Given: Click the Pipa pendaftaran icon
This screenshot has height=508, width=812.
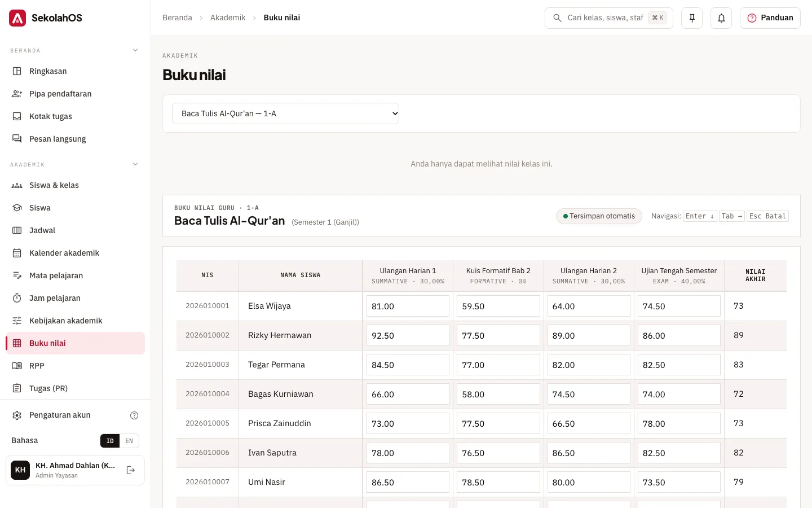Looking at the screenshot, I should tap(17, 94).
